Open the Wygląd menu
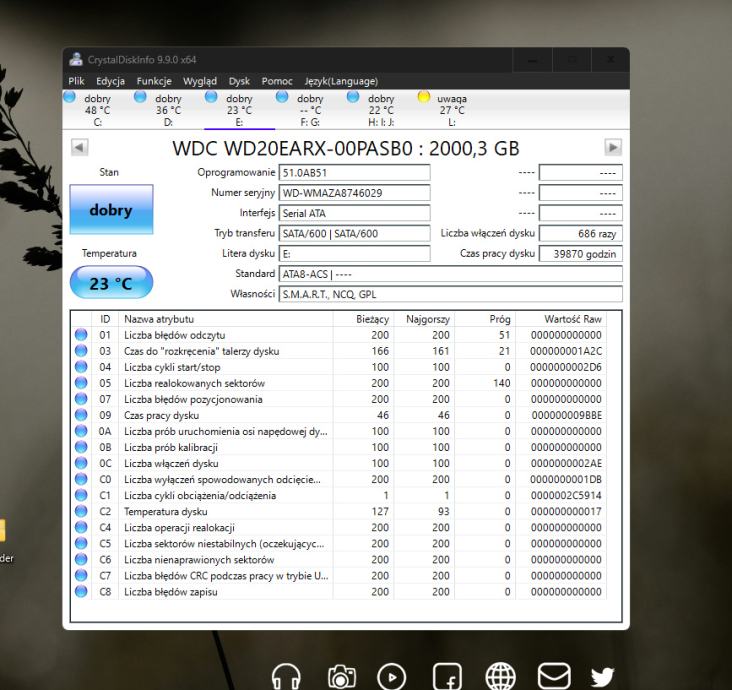This screenshot has width=732, height=690. coord(200,81)
